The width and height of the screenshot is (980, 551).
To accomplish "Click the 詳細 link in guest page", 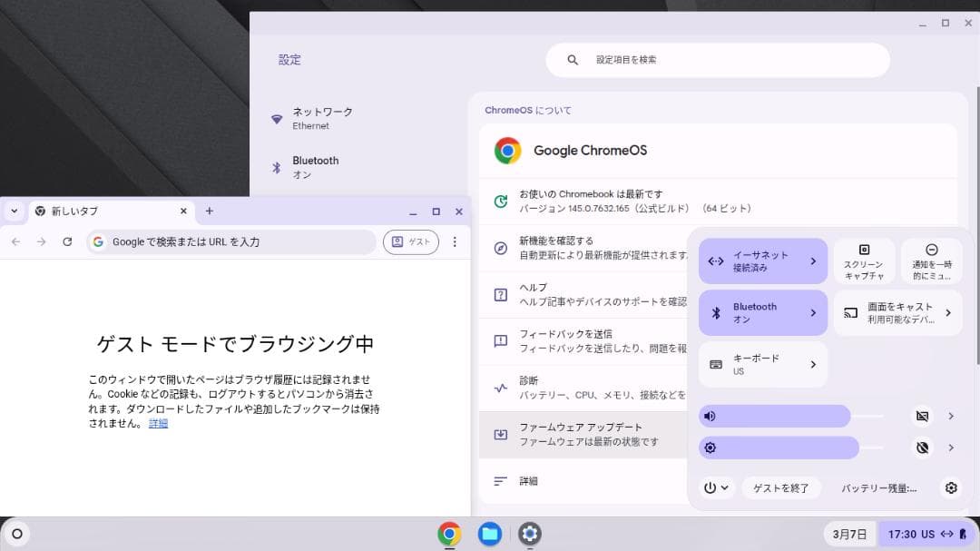I will tap(158, 423).
